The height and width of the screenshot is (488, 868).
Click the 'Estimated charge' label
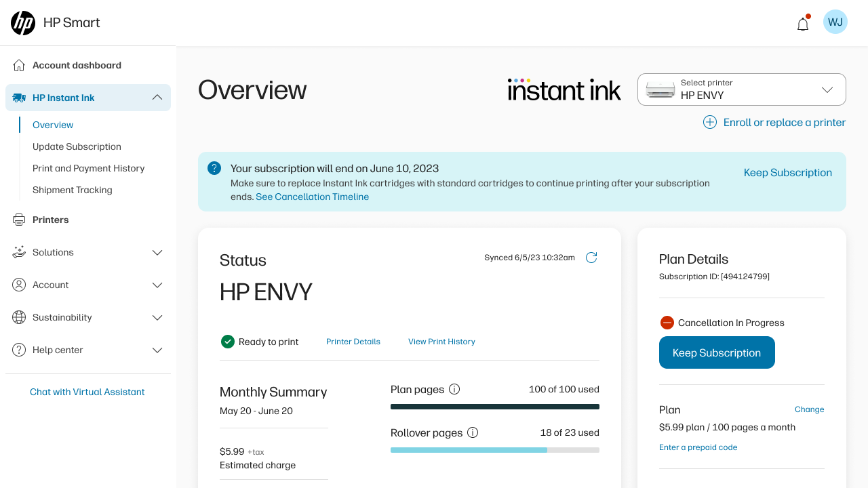click(x=258, y=465)
